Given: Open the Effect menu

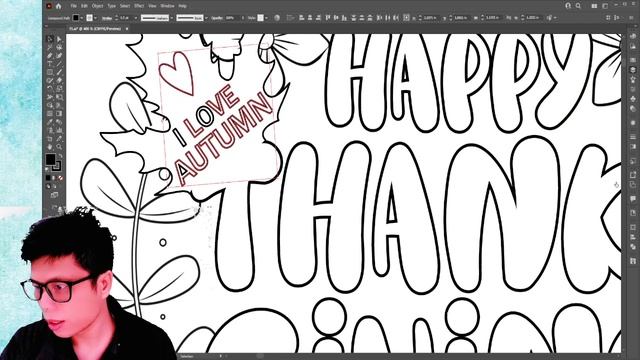Looking at the screenshot, I should [x=139, y=6].
